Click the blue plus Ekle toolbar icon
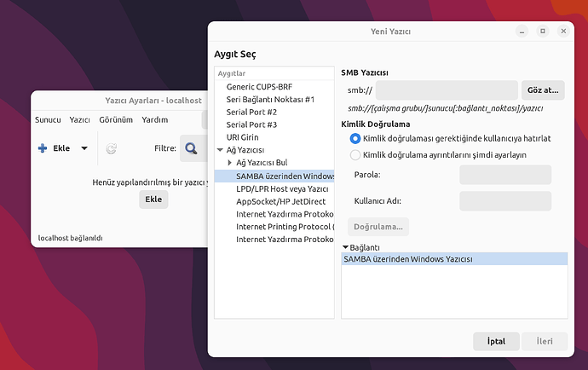The image size is (588, 370). pos(43,148)
